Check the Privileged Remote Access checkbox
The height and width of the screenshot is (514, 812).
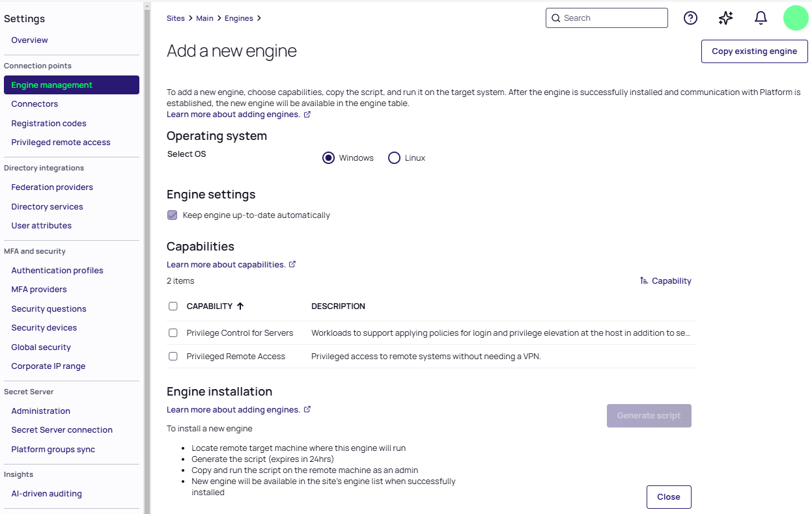pyautogui.click(x=173, y=357)
